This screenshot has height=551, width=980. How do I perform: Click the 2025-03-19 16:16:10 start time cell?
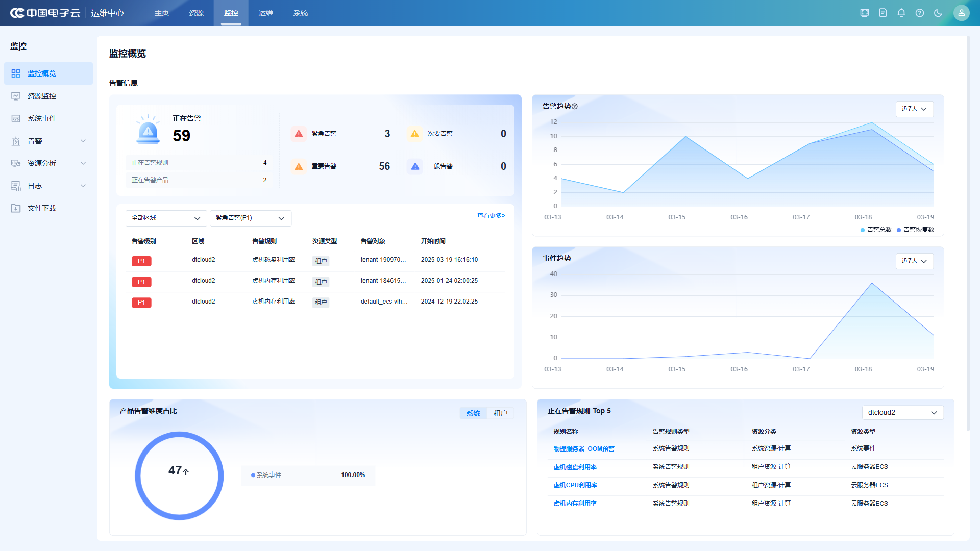pos(449,260)
